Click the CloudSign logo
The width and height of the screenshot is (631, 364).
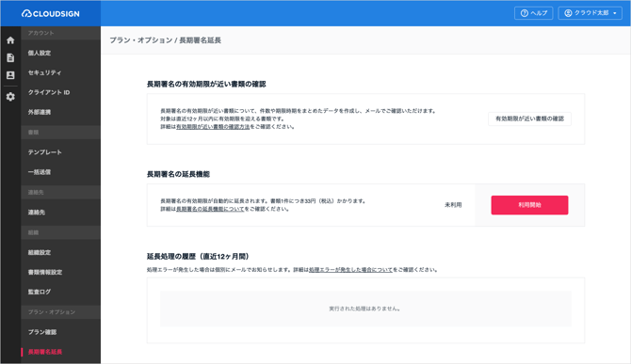pos(50,14)
